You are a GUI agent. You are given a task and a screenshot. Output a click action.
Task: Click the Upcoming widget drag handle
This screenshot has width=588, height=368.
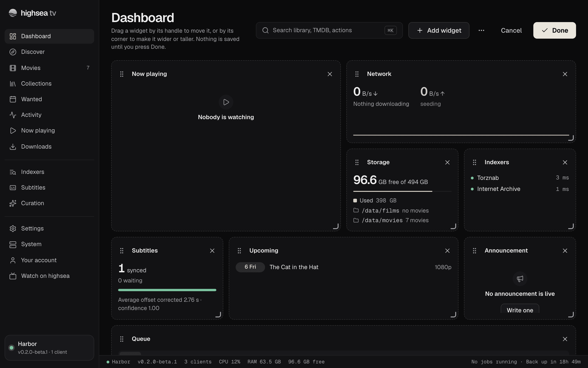pyautogui.click(x=239, y=251)
